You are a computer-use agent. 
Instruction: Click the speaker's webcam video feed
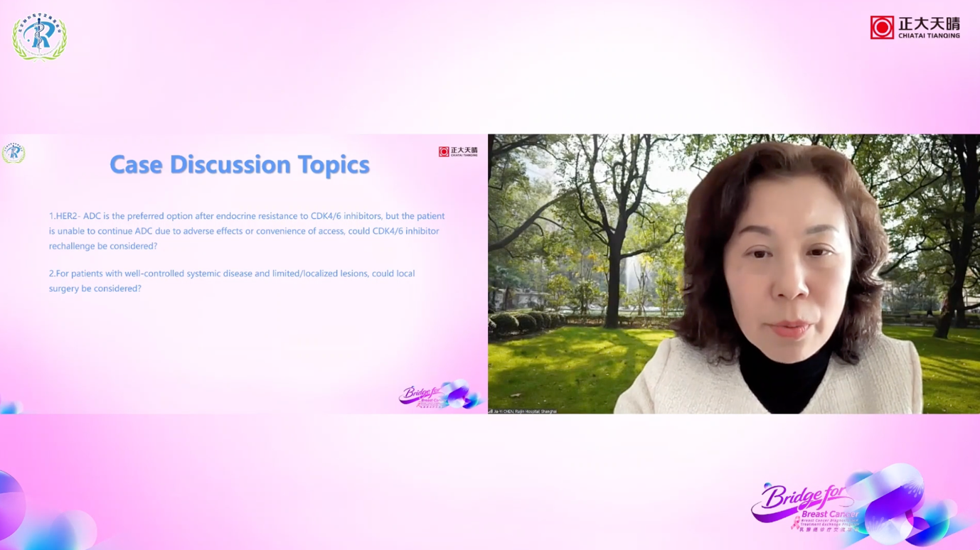[733, 274]
